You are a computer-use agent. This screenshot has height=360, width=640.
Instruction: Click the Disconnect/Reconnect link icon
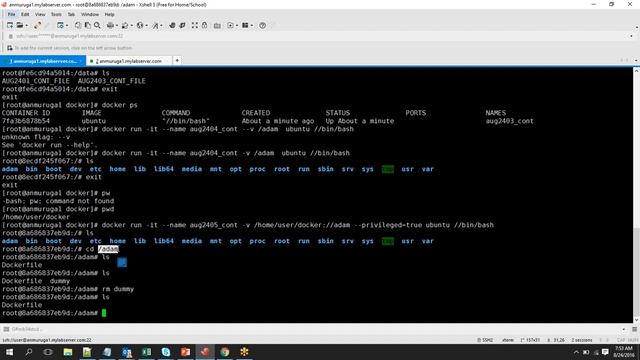click(38, 25)
